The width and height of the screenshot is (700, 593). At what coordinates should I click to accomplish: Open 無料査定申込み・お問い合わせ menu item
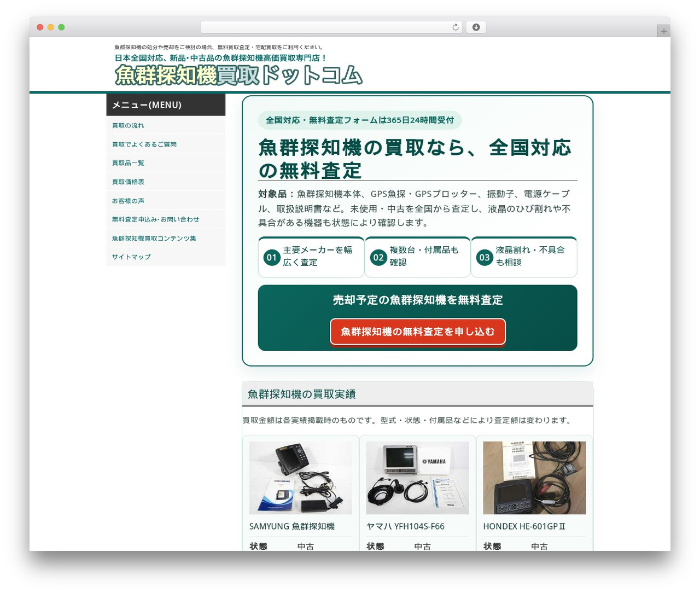point(166,219)
